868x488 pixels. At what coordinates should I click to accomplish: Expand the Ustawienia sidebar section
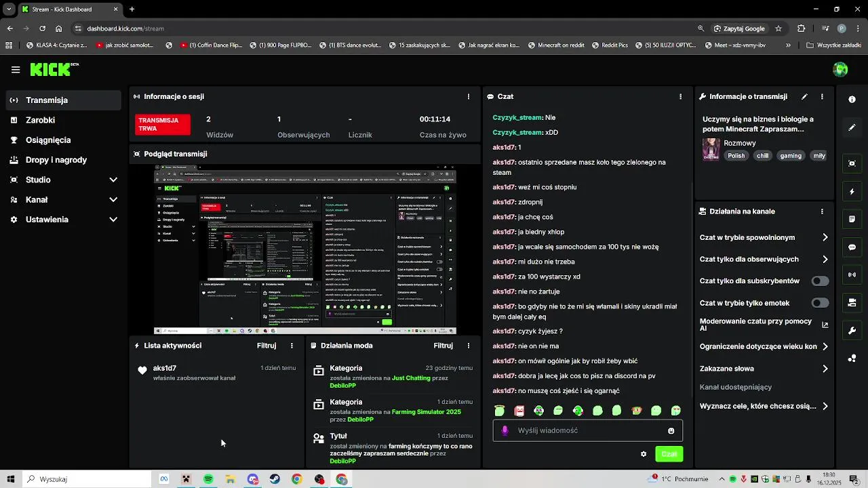(x=64, y=220)
